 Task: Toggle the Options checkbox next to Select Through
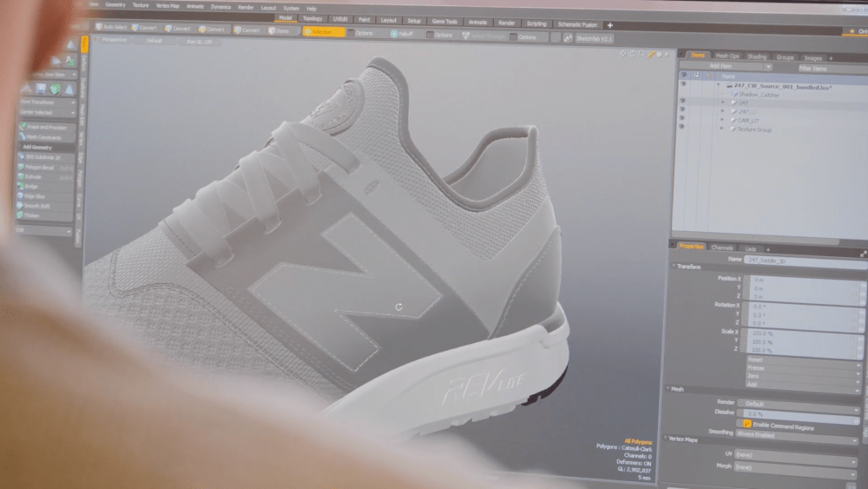click(514, 37)
